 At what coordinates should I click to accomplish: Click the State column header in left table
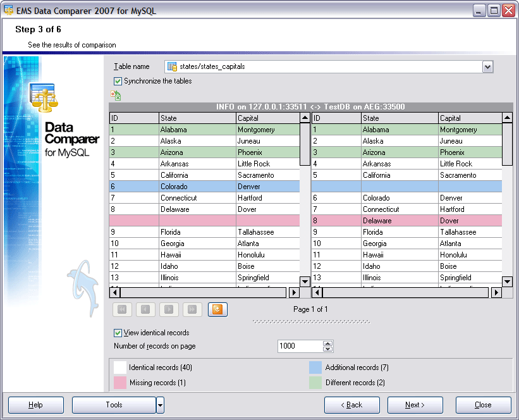coord(197,118)
